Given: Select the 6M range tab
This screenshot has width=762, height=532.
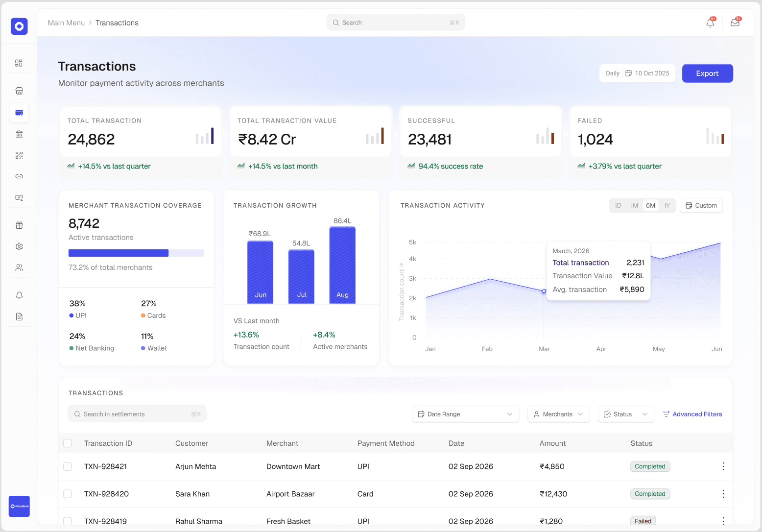Looking at the screenshot, I should tap(650, 206).
